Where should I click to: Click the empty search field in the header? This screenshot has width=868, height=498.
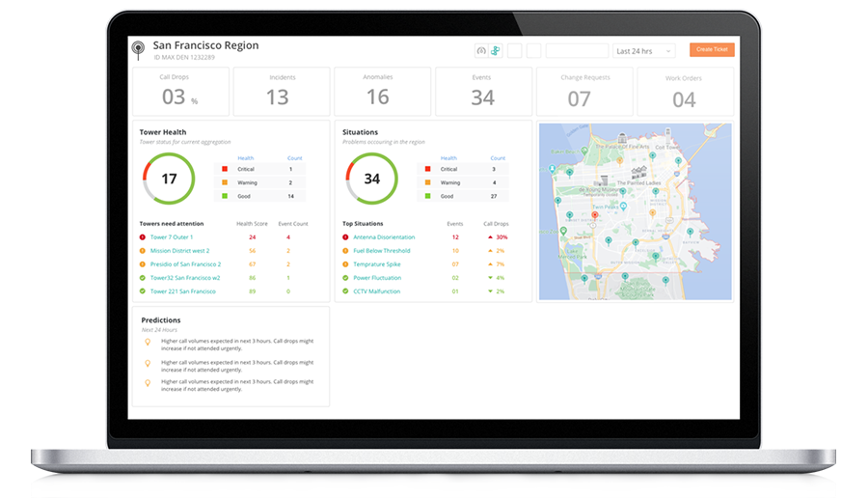click(x=577, y=51)
